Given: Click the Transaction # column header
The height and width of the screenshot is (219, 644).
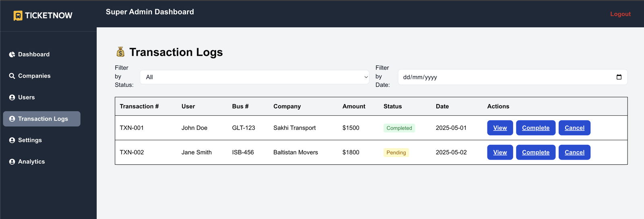Looking at the screenshot, I should pos(139,106).
